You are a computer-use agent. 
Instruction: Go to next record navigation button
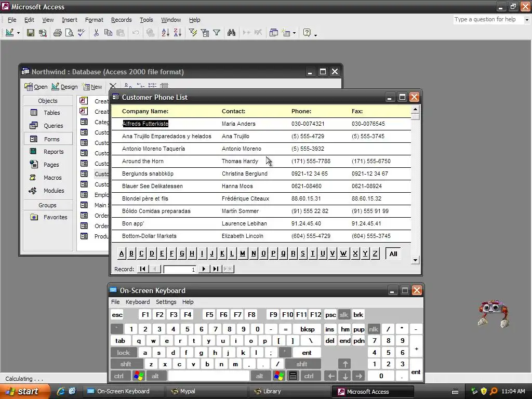pyautogui.click(x=204, y=269)
